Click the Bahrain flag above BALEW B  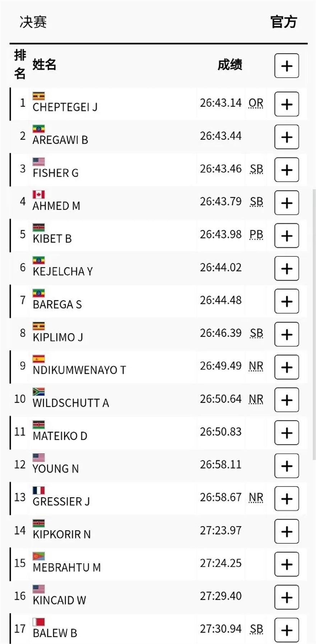click(x=39, y=622)
